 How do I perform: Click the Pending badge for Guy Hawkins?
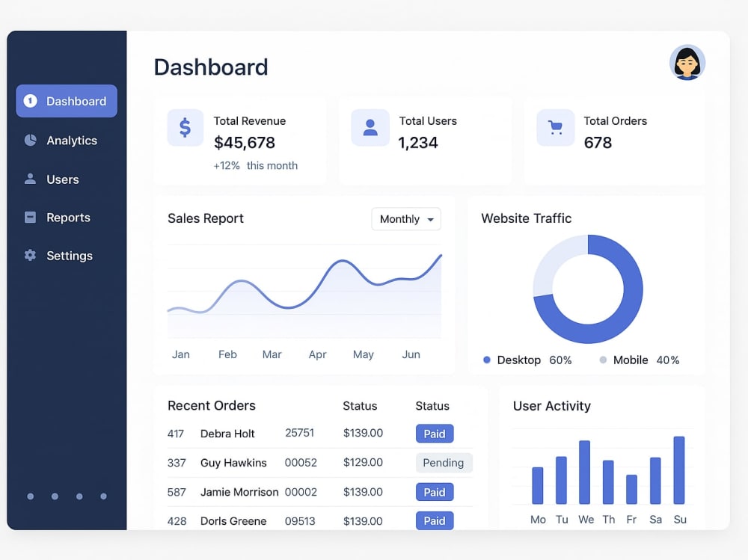click(444, 463)
